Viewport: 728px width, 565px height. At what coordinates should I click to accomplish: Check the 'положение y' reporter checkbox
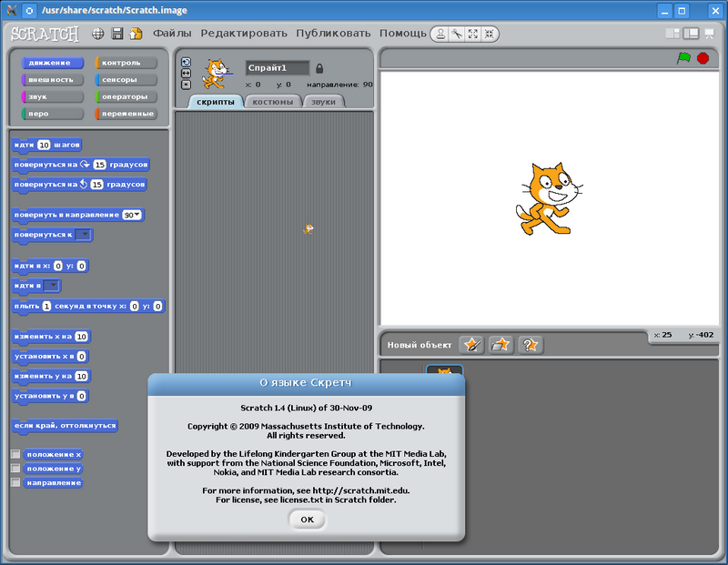[x=15, y=468]
